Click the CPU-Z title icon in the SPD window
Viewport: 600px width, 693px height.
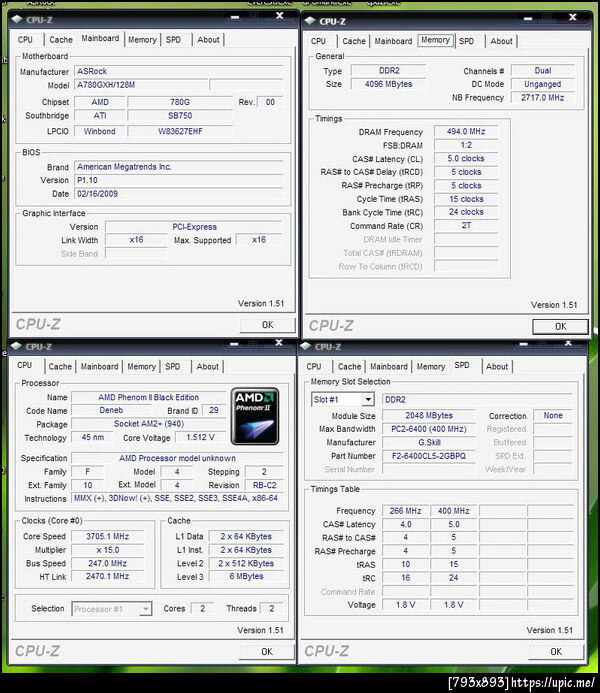click(306, 346)
